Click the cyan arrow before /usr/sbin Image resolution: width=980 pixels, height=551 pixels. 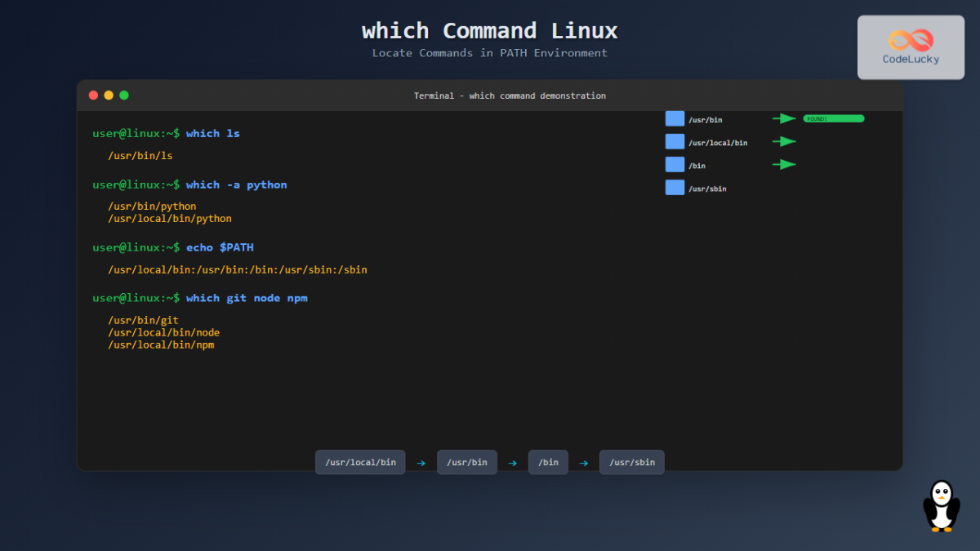(583, 462)
